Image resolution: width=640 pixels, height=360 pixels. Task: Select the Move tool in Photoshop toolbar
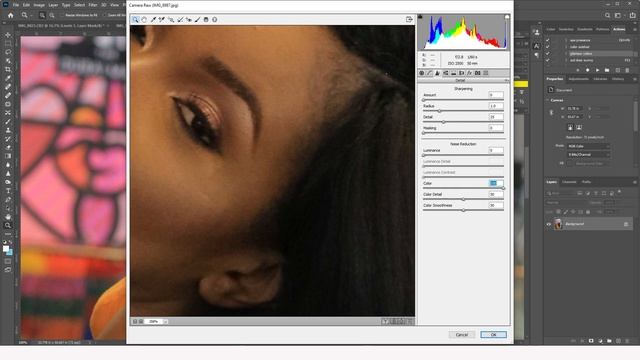[x=8, y=35]
